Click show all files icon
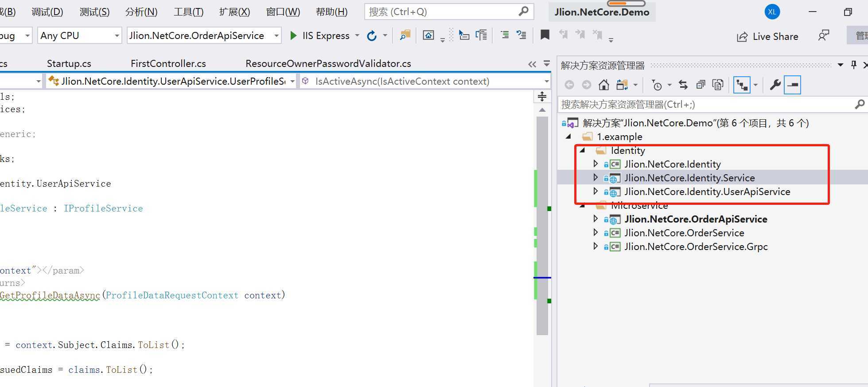 tap(718, 85)
